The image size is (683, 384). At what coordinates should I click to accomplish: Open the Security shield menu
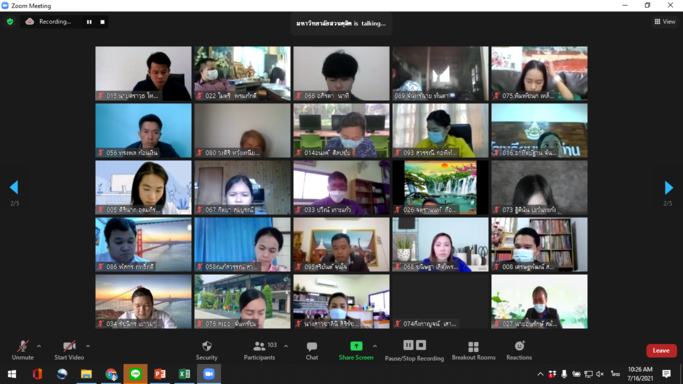pyautogui.click(x=206, y=350)
